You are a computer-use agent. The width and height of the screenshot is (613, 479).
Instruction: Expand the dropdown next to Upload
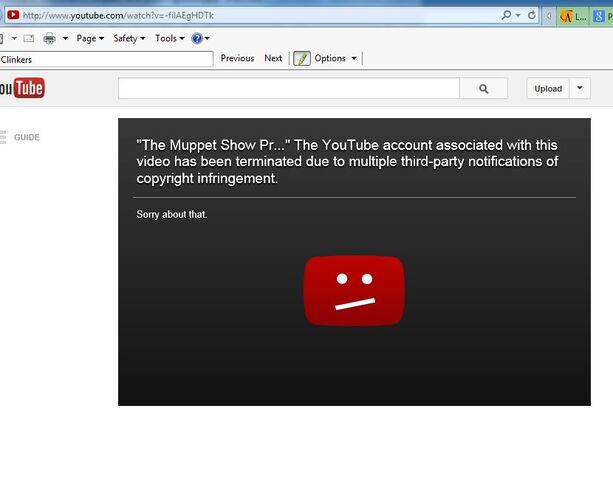pyautogui.click(x=580, y=88)
